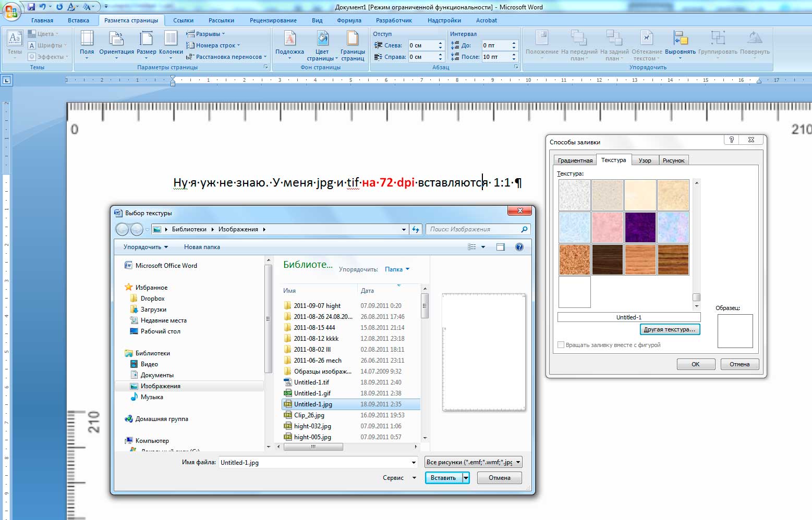Screen dimensions: 812x520
Task: Select Видео library
Action: (x=149, y=364)
